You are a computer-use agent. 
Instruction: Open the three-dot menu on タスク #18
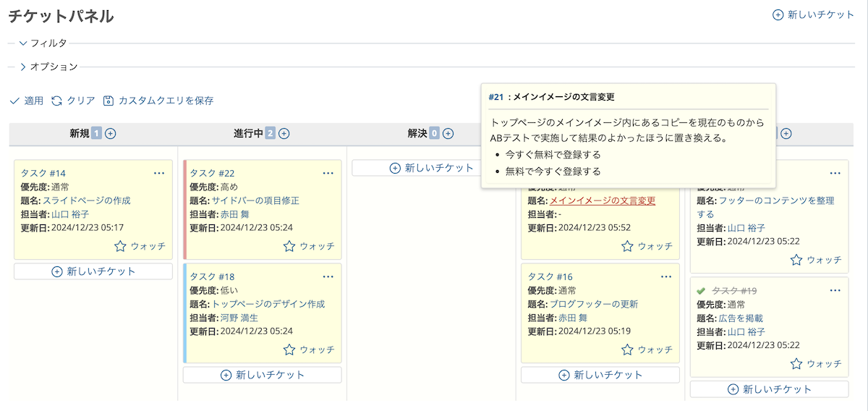(x=328, y=276)
